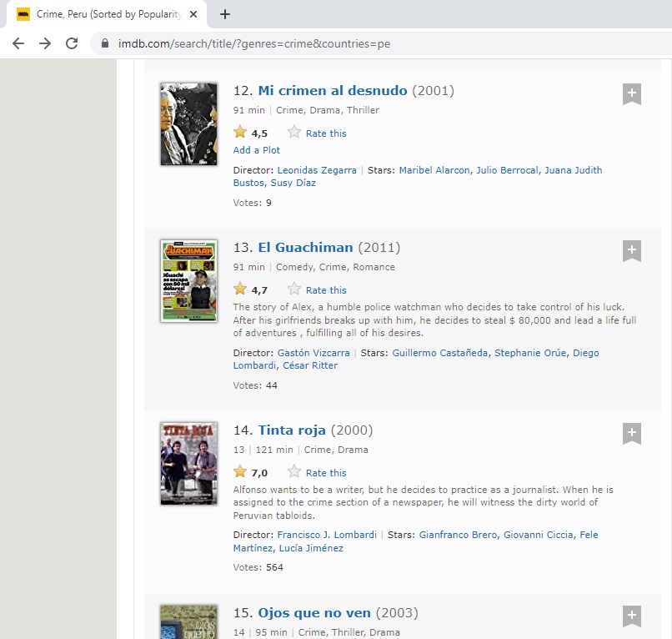Click Mi crimen al desnudo poster
This screenshot has width=672, height=639.
point(188,124)
